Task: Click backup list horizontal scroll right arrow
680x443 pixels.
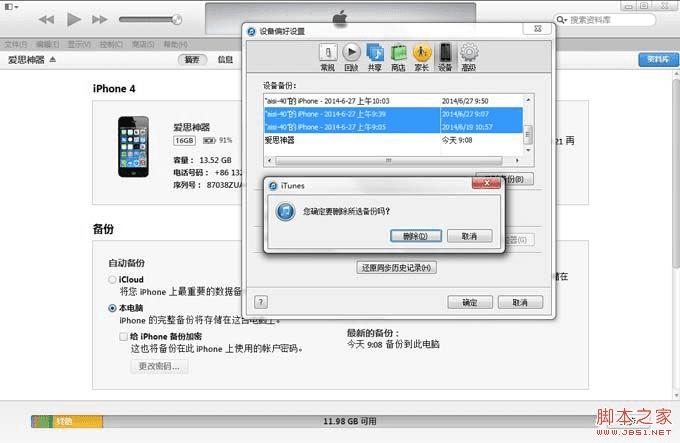Action: pos(517,160)
